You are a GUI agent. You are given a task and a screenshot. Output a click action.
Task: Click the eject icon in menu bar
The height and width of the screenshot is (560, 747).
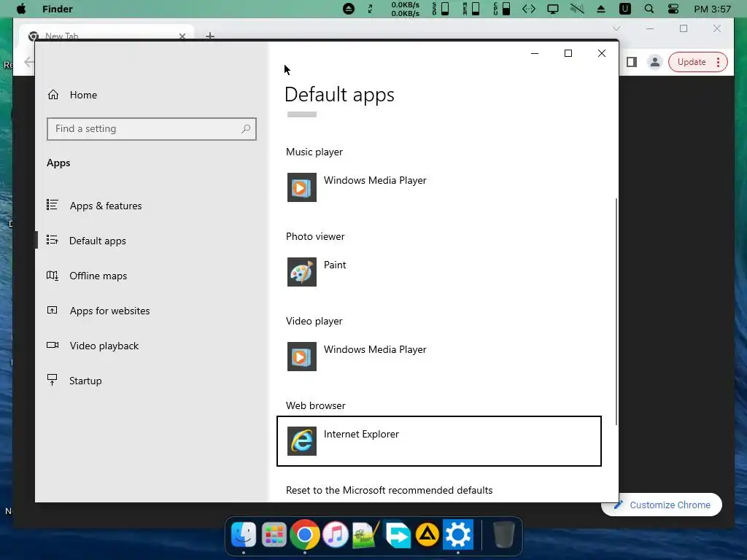tap(601, 9)
